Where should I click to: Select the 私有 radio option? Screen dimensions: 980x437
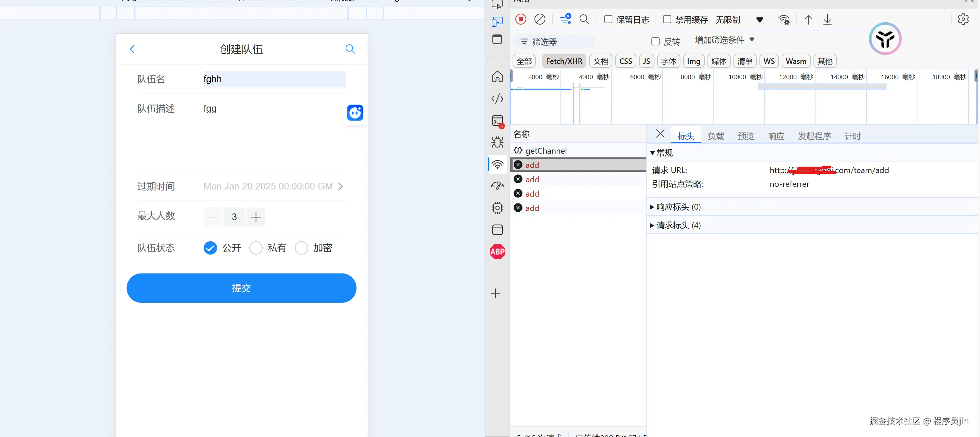tap(256, 248)
